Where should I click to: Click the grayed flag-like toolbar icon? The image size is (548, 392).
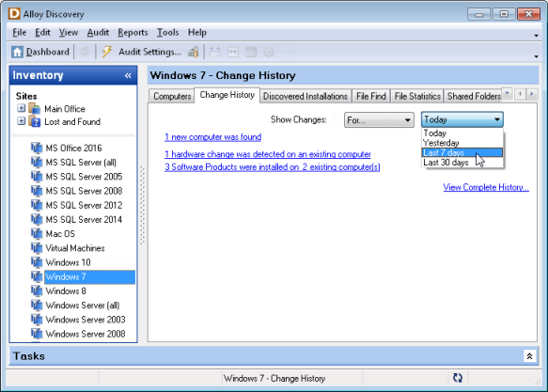coord(214,52)
